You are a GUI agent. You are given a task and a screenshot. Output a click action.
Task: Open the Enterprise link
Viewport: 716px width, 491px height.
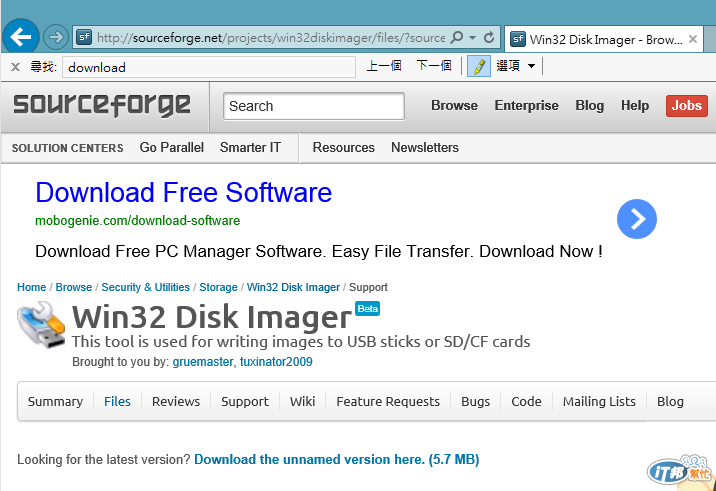[526, 106]
